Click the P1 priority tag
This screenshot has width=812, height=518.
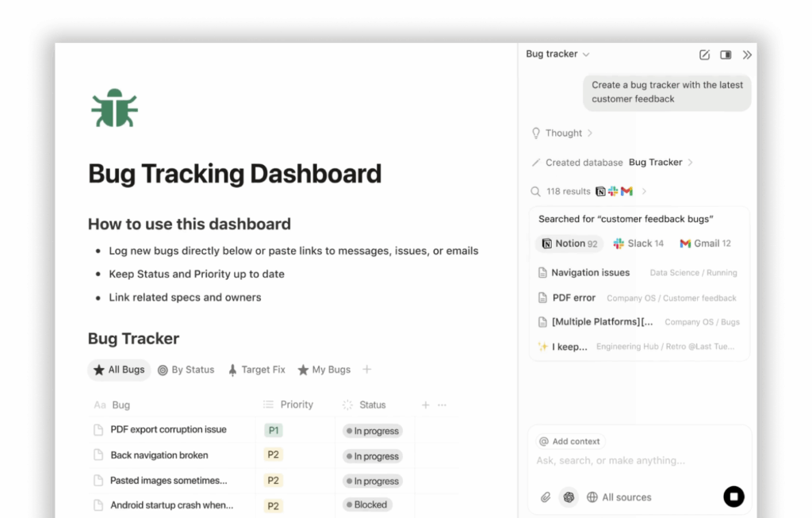[273, 430]
